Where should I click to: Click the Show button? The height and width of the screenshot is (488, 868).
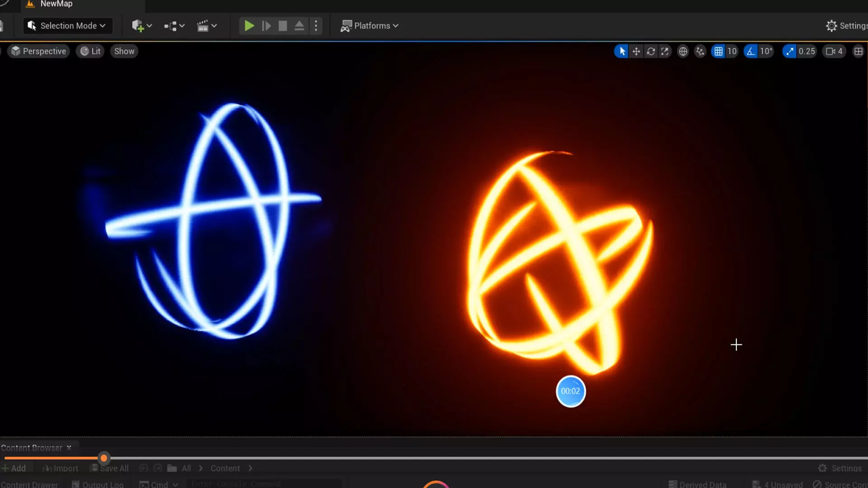coord(124,52)
